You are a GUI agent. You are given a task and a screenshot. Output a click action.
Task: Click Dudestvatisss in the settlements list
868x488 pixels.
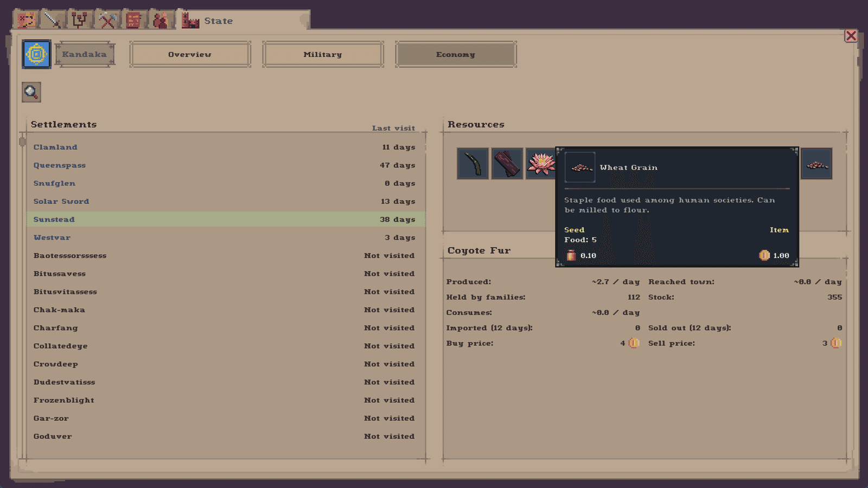click(x=226, y=382)
